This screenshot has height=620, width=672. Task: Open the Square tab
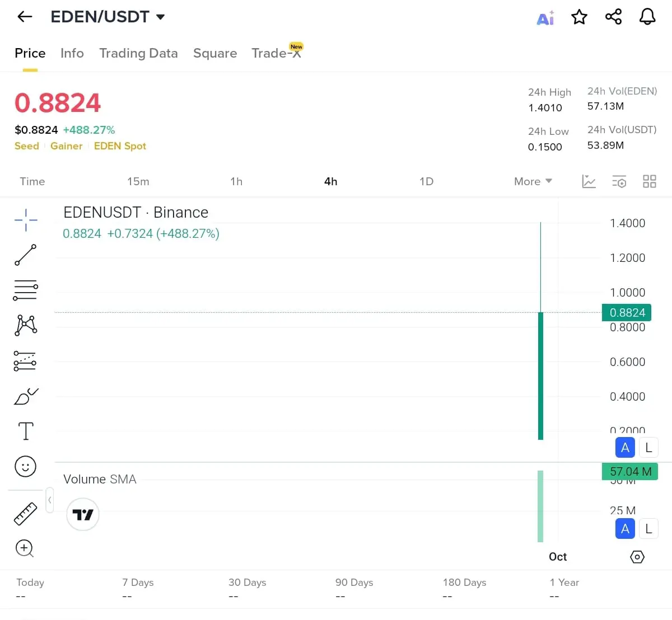(215, 53)
